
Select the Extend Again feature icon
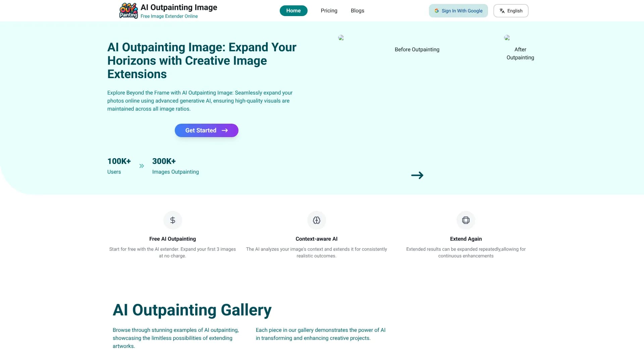point(466,220)
